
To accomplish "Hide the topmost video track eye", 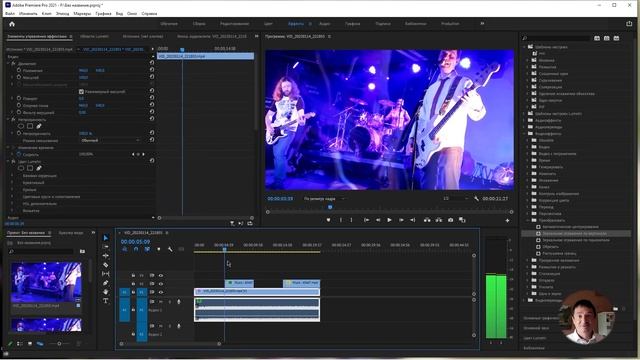I will click(x=161, y=276).
